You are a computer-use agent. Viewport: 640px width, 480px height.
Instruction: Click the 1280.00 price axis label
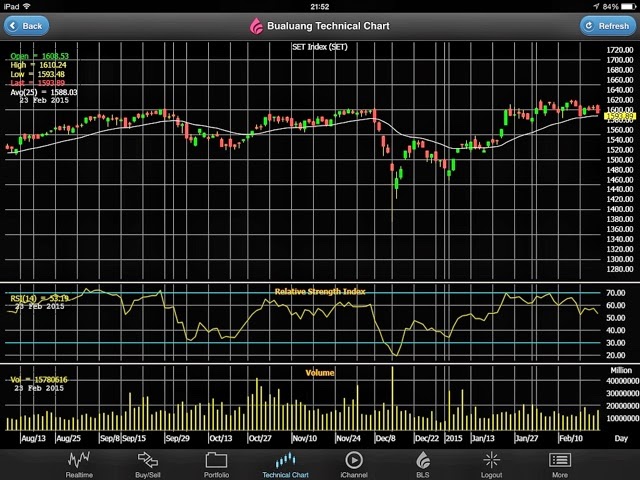620,269
